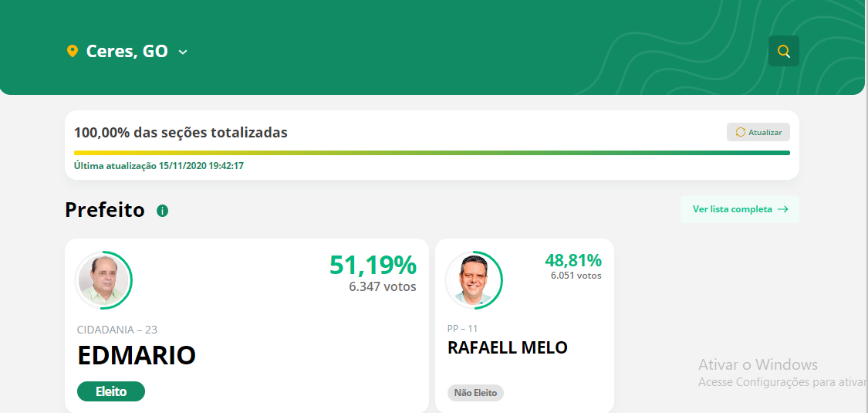Open Ver lista completa link
Screen dimensions: 868x413
(740, 209)
